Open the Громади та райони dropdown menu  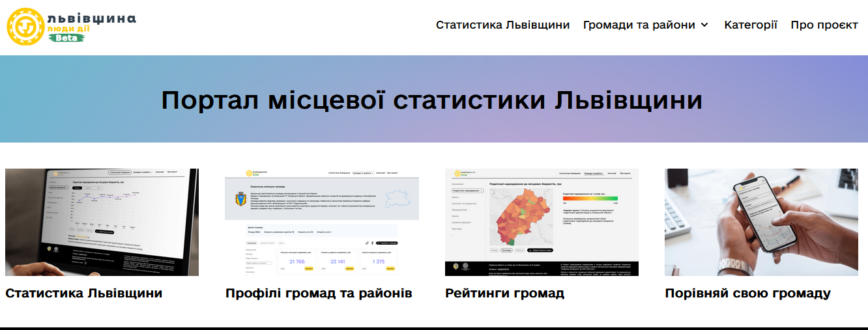pyautogui.click(x=639, y=25)
